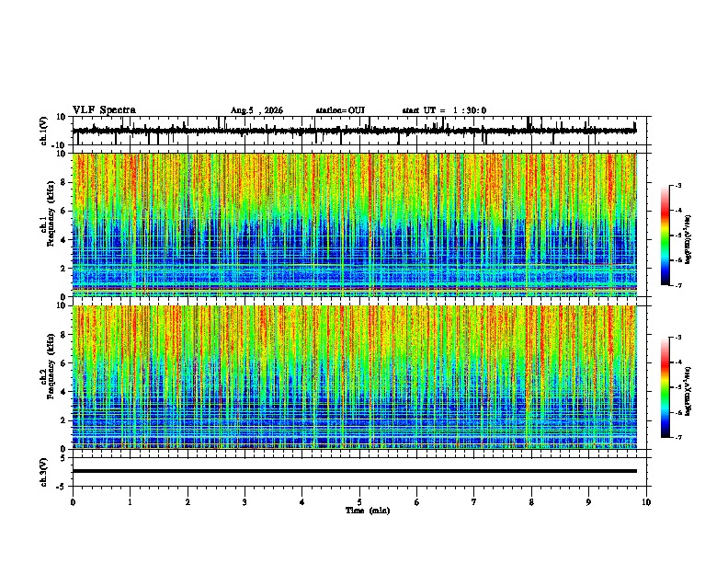
Task: Click the time axis tick label '5'
Action: 359,502
